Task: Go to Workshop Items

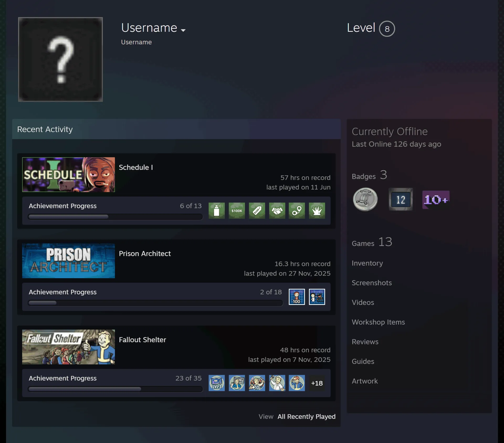Action: 378,322
